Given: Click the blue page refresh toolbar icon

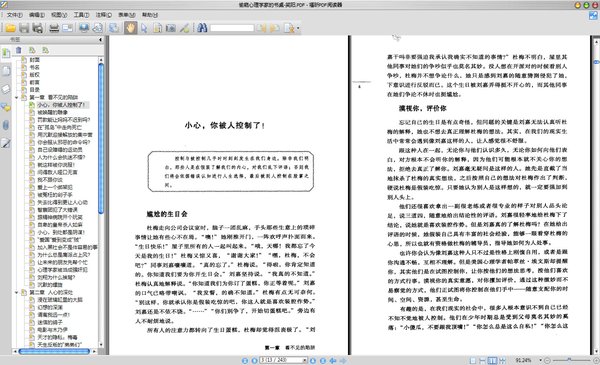Looking at the screenshot, I should tap(114, 28).
